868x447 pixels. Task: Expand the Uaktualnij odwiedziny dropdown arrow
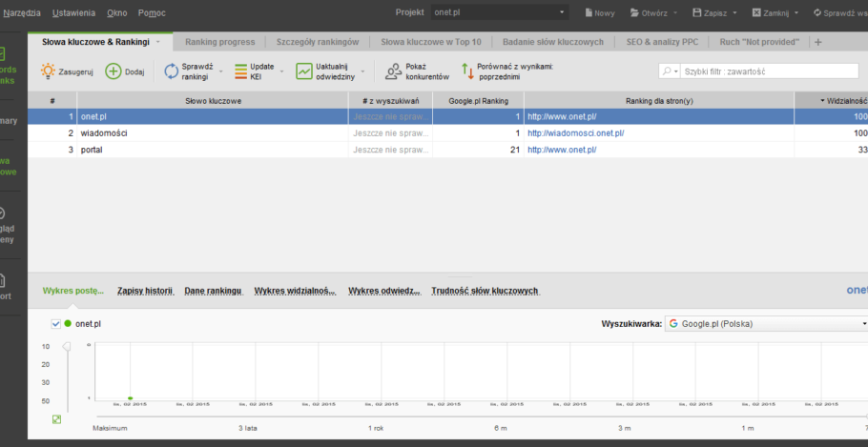(x=363, y=71)
